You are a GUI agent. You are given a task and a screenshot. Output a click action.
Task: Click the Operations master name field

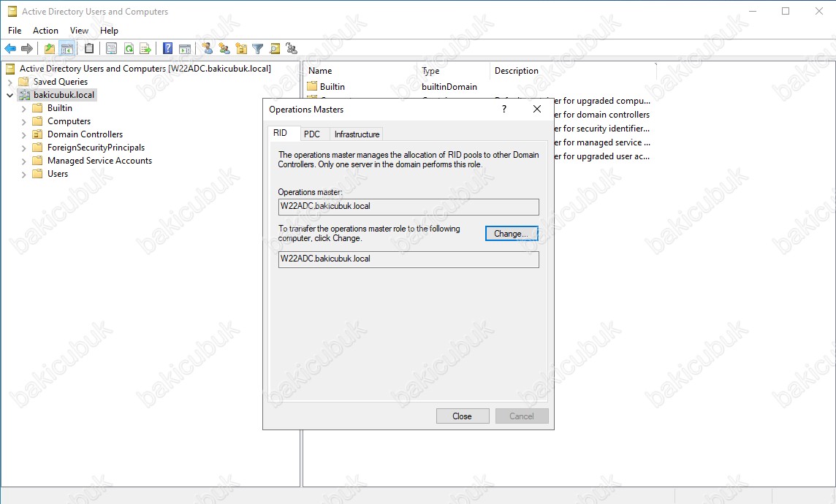tap(408, 207)
